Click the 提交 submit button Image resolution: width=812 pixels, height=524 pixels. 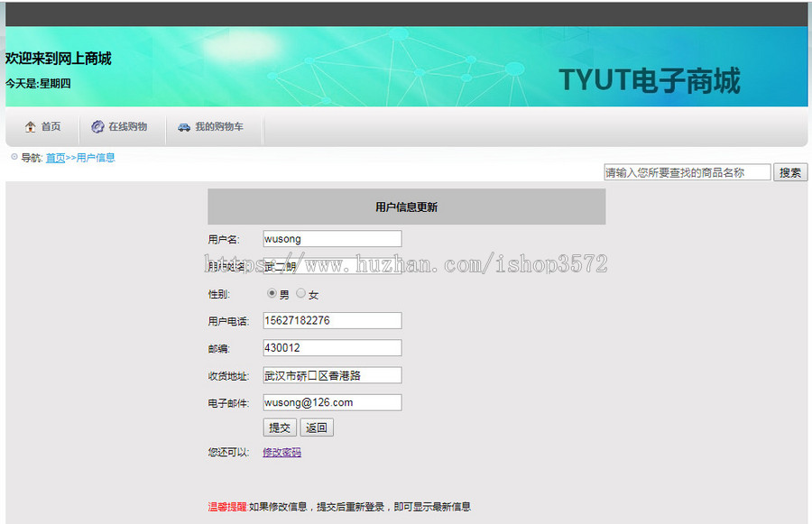pos(280,427)
